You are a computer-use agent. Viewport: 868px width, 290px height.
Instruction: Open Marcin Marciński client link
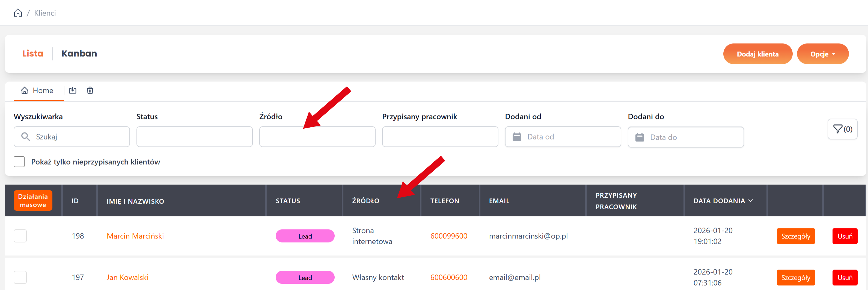135,236
